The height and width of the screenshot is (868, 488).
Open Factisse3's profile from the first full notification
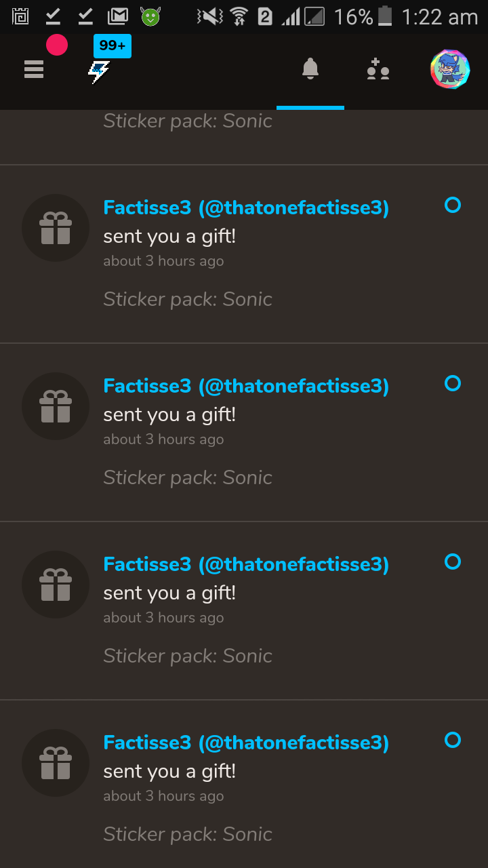tap(246, 208)
